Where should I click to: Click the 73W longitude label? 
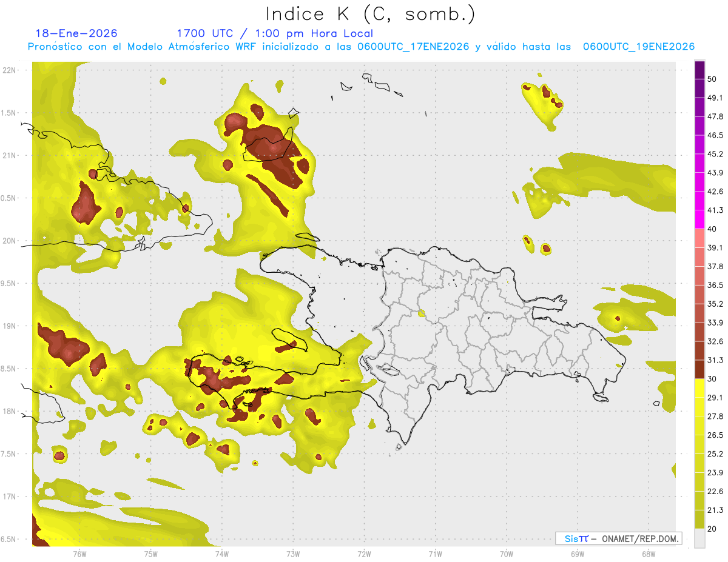tap(293, 554)
